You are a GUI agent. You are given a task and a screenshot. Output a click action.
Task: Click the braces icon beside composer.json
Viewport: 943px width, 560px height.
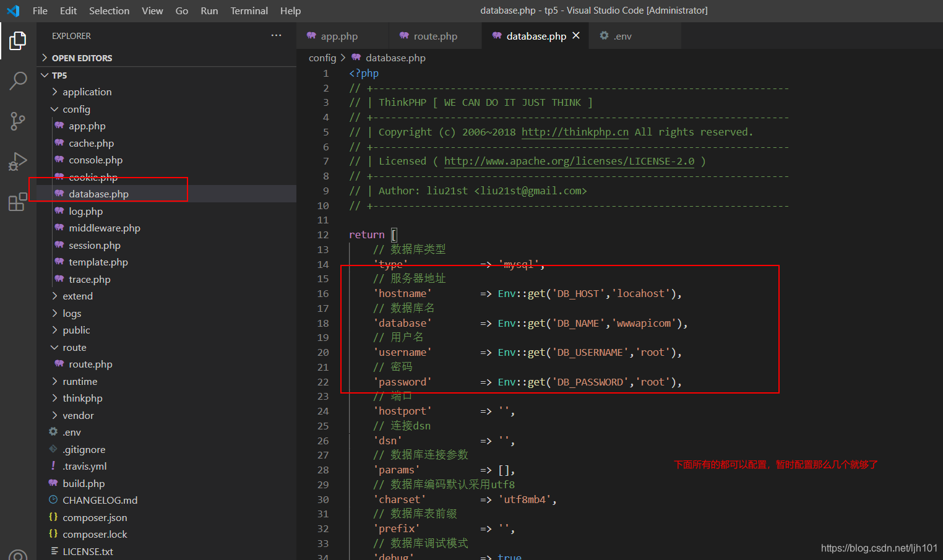(53, 517)
